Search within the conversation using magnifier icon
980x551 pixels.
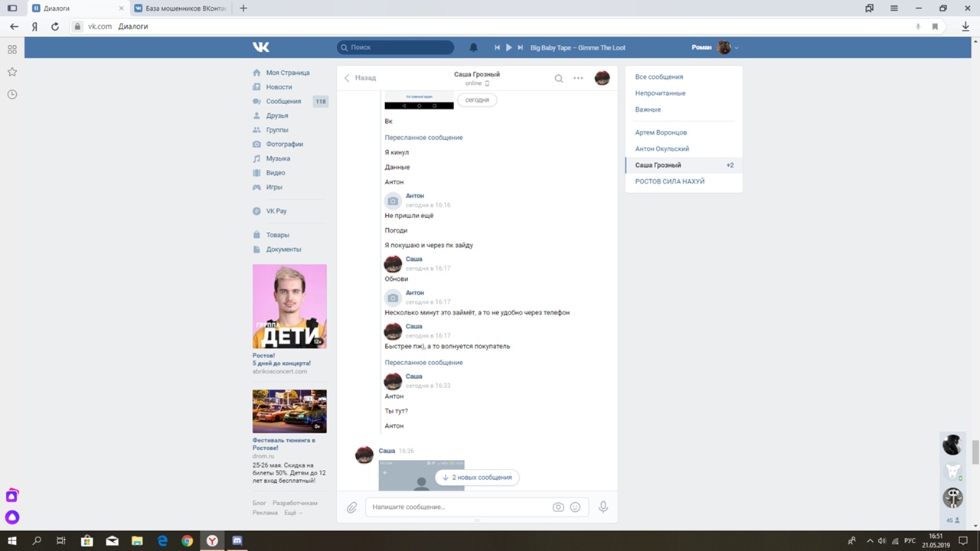(x=559, y=78)
